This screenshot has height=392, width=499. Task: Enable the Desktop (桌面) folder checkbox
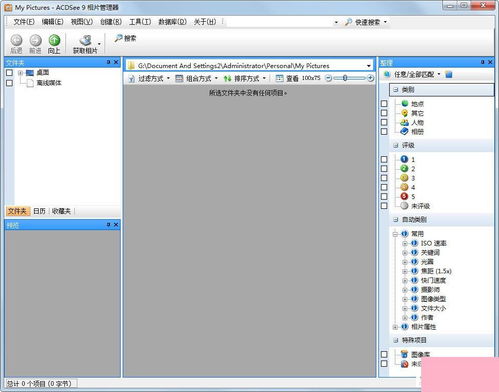(x=9, y=72)
